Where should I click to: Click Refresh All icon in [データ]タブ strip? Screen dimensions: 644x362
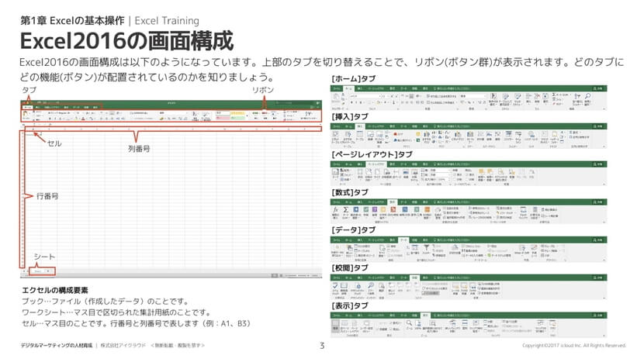pyautogui.click(x=382, y=248)
